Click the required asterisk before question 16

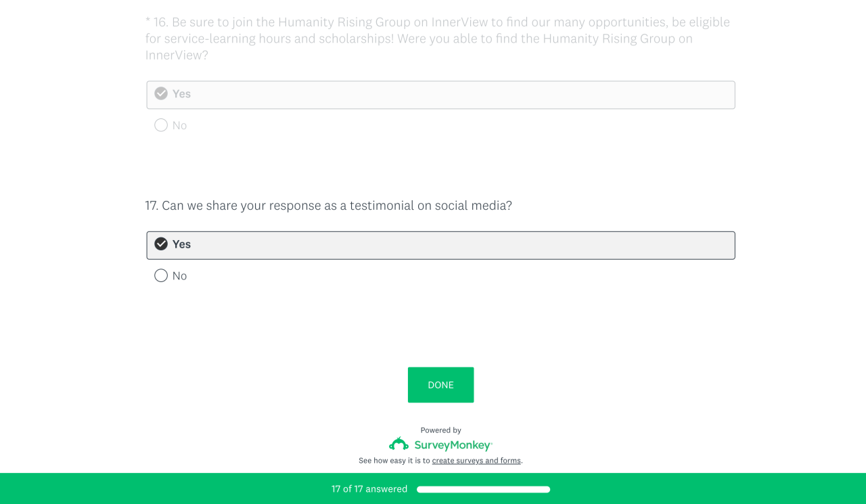pos(147,22)
